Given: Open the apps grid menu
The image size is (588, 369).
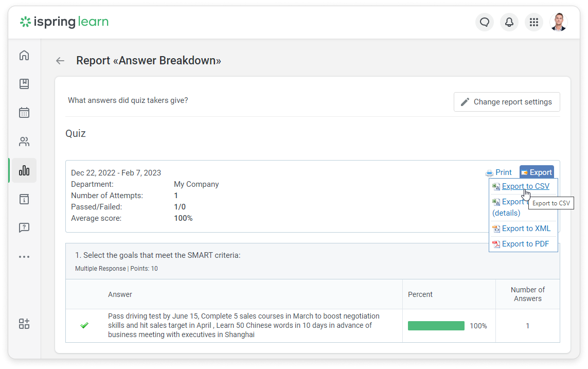Looking at the screenshot, I should pyautogui.click(x=533, y=22).
